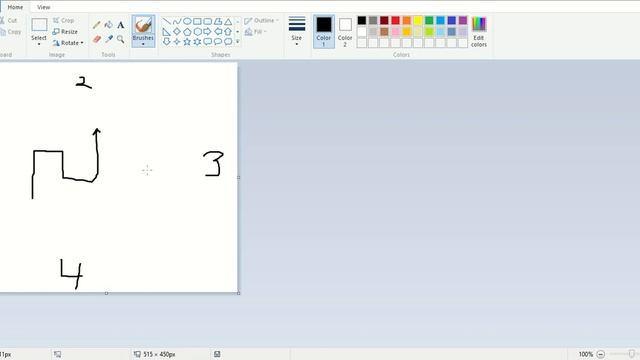
Task: Pick the black color swatch
Action: 362,20
